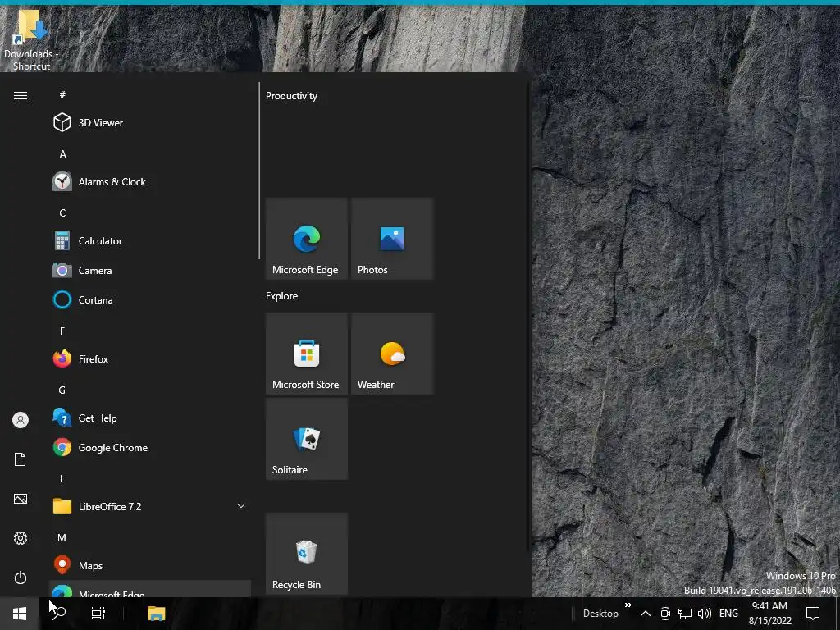840x630 pixels.
Task: Expand the LibreOffice 7.2 folder
Action: coord(150,506)
